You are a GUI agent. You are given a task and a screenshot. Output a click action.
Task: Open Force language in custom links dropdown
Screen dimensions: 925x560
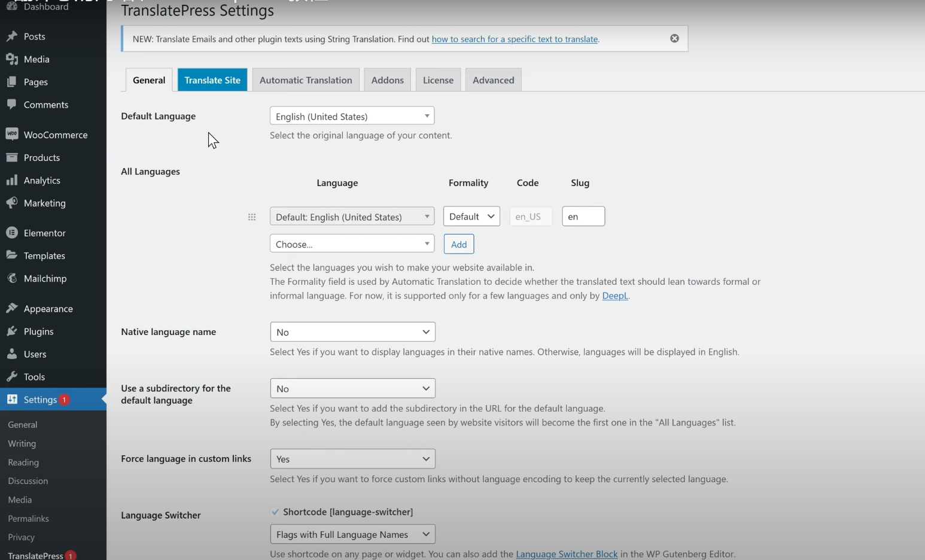click(352, 459)
